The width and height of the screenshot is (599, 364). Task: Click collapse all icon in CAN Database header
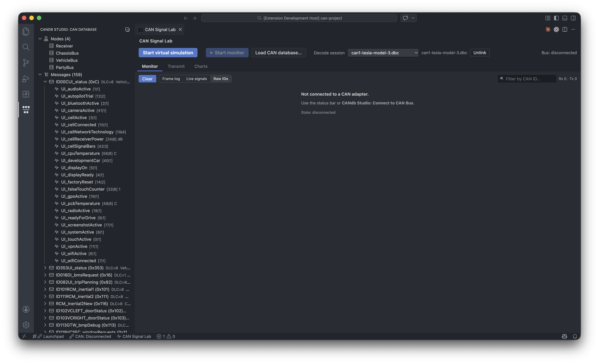tap(127, 29)
